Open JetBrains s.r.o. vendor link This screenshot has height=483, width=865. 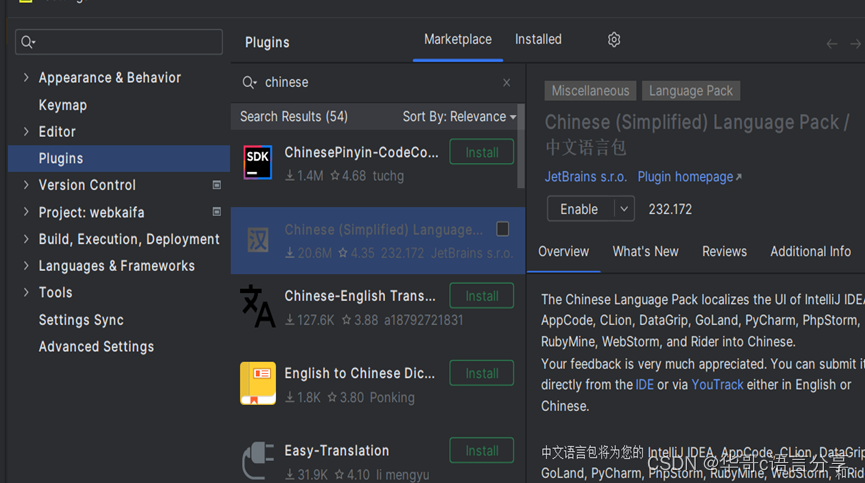(x=586, y=177)
